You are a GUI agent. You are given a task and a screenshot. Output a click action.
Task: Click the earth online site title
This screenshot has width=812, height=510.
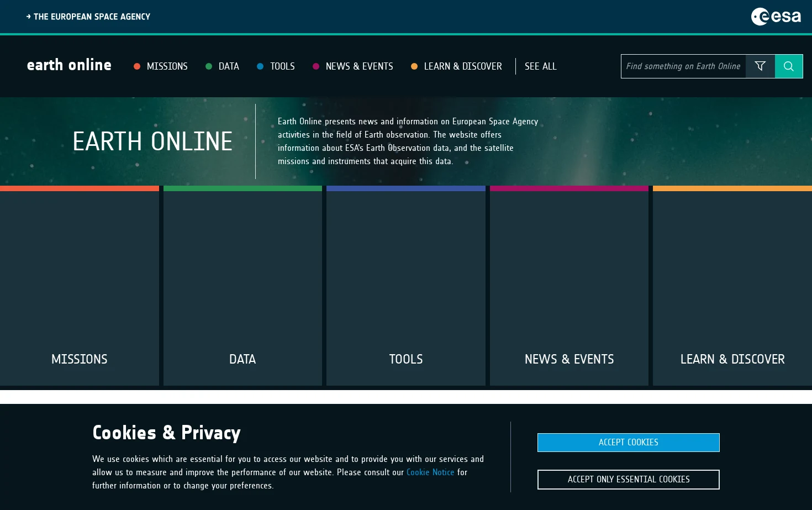pos(69,65)
